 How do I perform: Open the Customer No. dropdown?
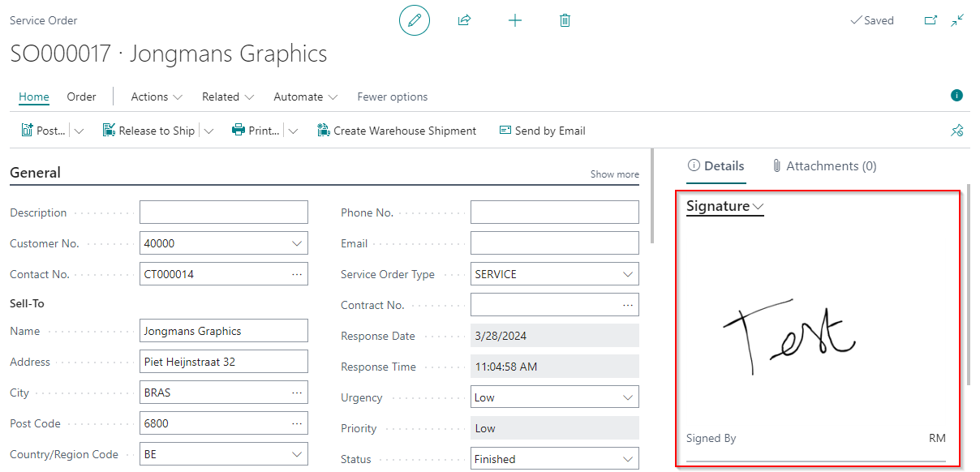pyautogui.click(x=296, y=243)
